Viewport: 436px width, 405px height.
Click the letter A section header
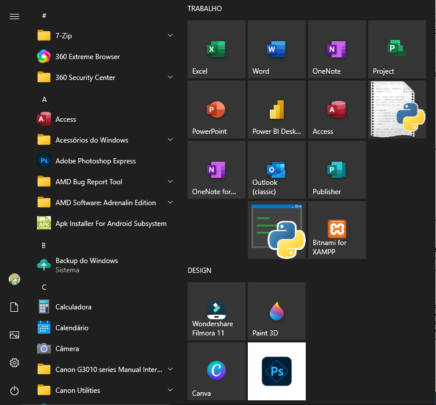click(44, 99)
